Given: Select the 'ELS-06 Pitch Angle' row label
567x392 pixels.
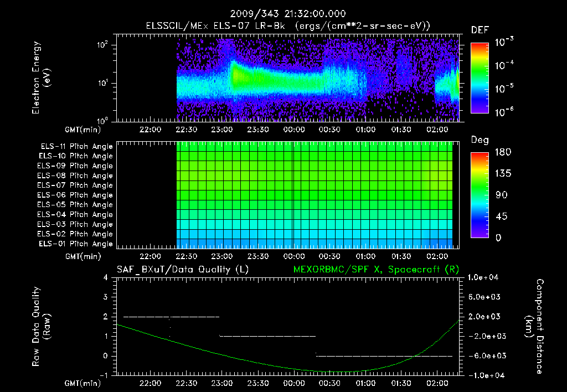Looking at the screenshot, I should 75,195.
